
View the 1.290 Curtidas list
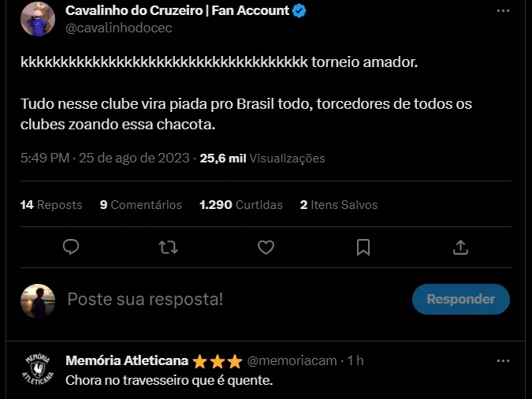coord(241,205)
